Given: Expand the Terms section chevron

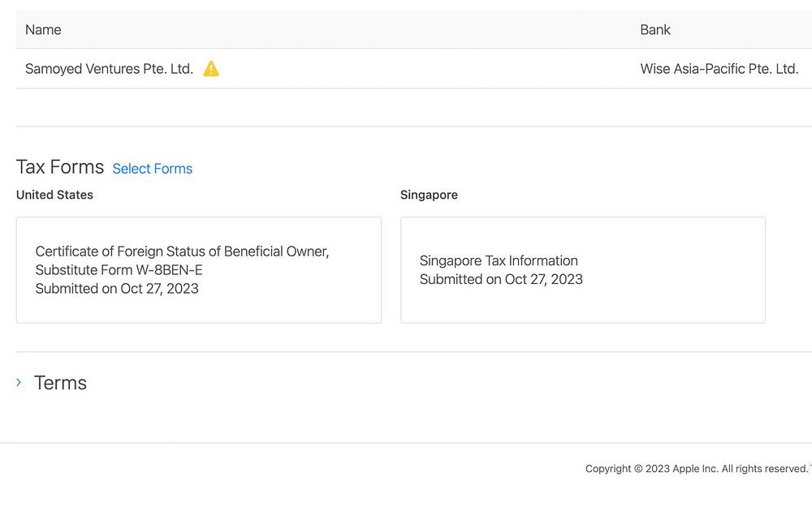Looking at the screenshot, I should point(19,382).
